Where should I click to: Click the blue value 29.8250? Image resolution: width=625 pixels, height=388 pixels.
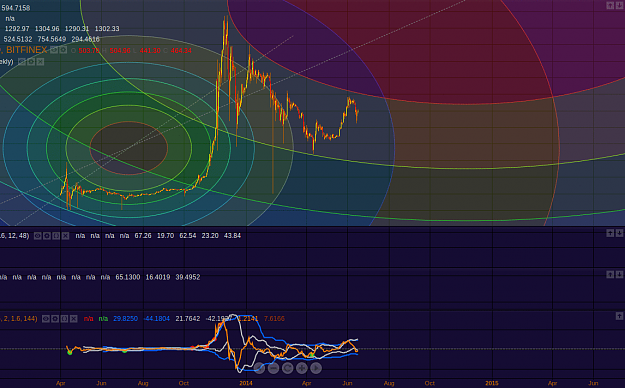pyautogui.click(x=126, y=319)
